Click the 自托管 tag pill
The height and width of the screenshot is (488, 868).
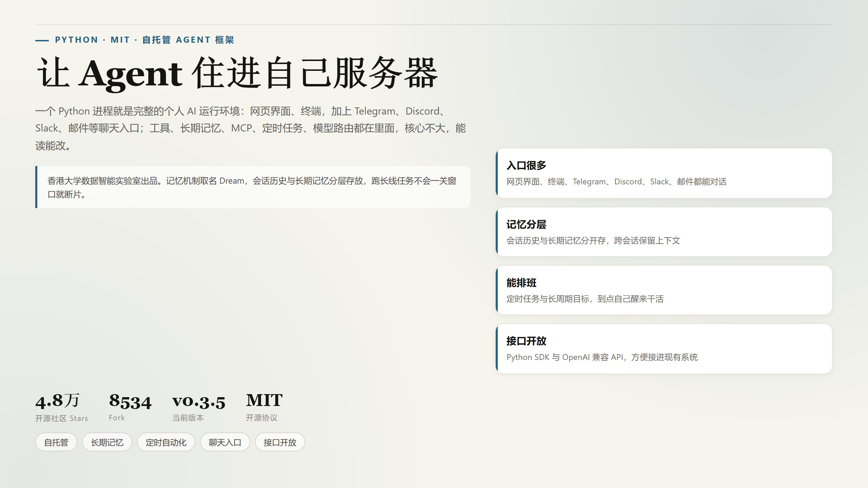click(56, 442)
